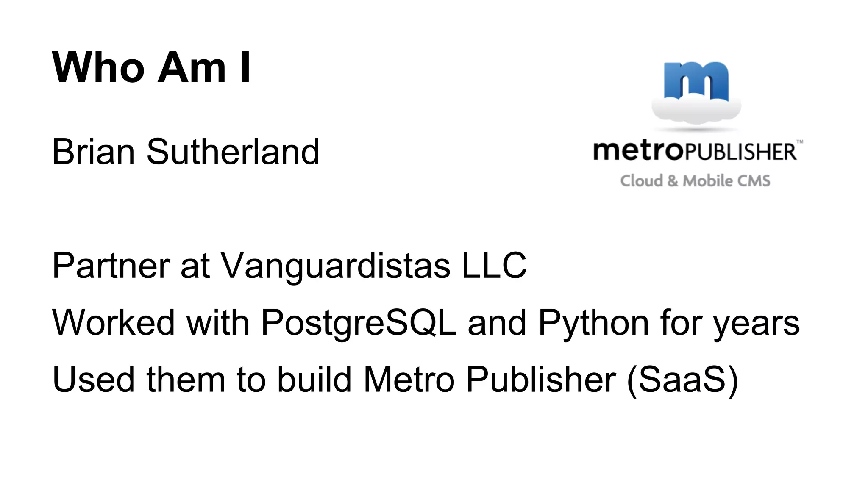This screenshot has width=868, height=488.
Task: Click the word 'Vanguardistas'
Action: (x=335, y=266)
